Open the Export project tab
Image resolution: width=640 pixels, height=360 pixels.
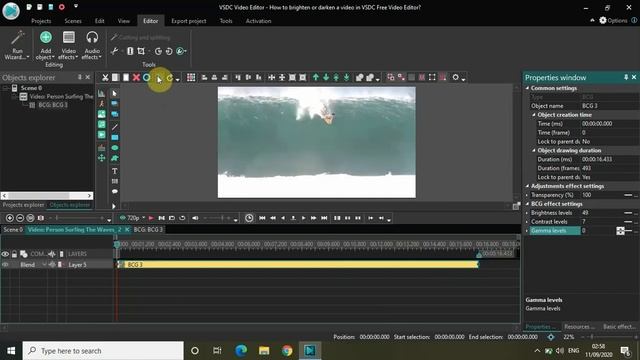click(x=189, y=21)
